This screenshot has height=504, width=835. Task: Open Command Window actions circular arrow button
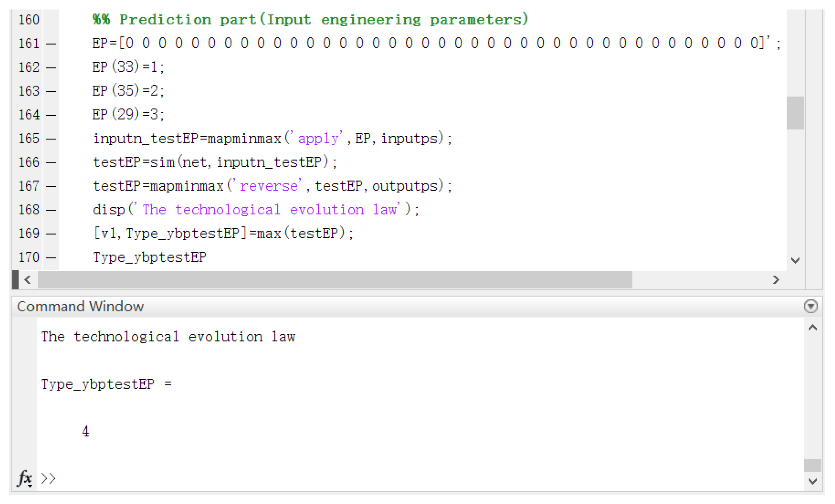[810, 306]
